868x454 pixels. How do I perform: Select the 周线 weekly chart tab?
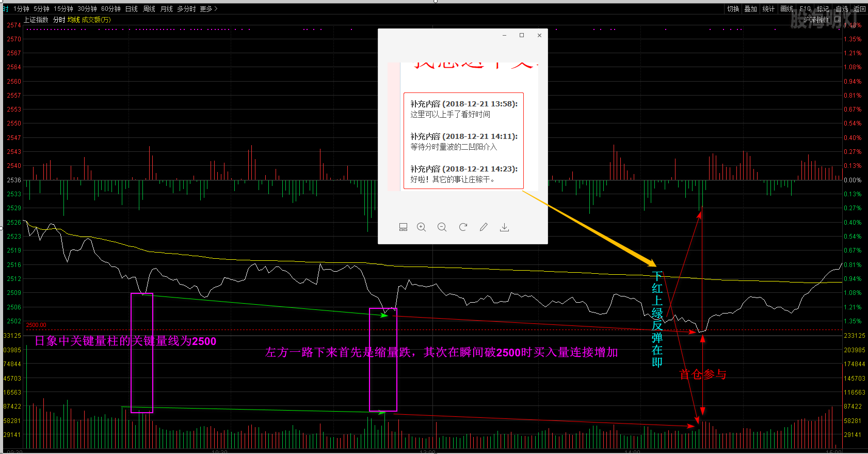coord(149,9)
